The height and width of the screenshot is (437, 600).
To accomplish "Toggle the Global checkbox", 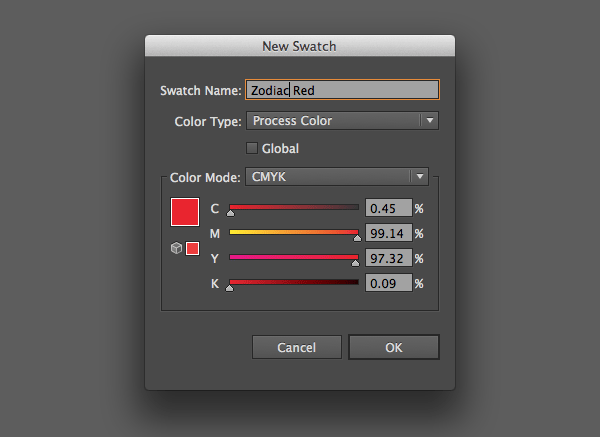I will click(253, 149).
